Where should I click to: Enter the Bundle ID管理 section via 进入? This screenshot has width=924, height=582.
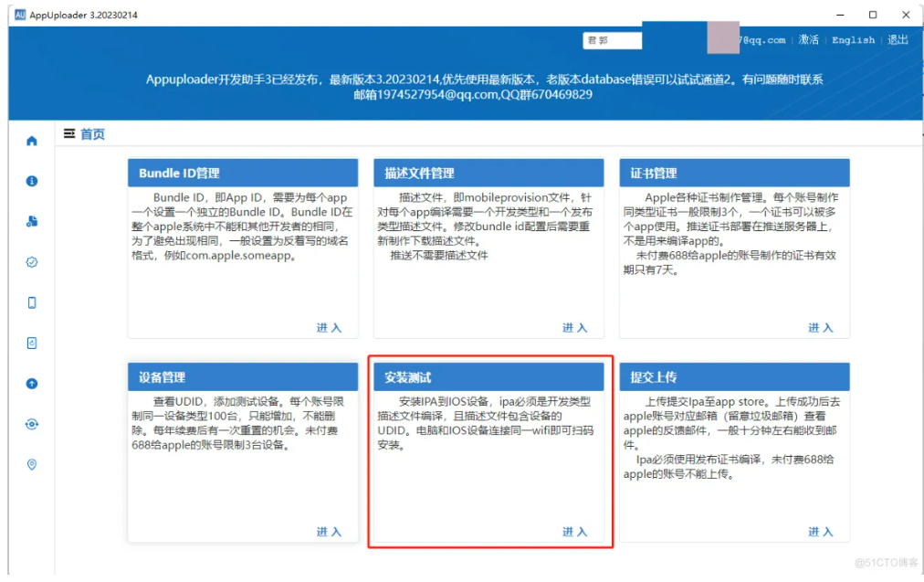click(329, 328)
